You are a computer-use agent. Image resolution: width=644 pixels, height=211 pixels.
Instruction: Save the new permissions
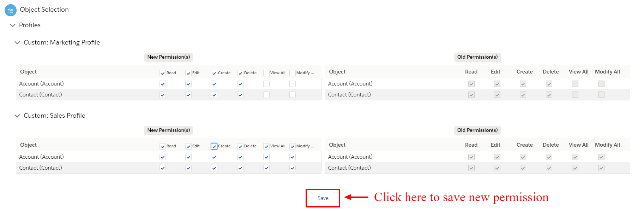pyautogui.click(x=323, y=198)
